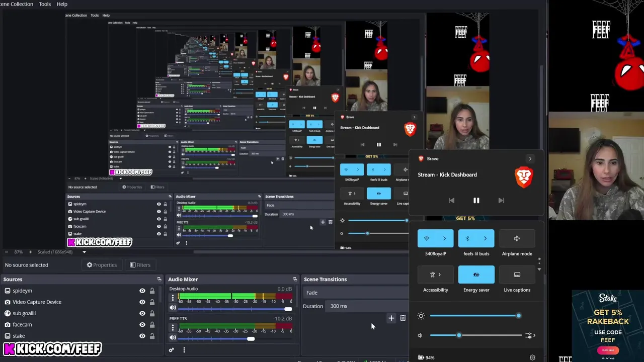Expand Wi-Fi network list chevron

tap(444, 238)
